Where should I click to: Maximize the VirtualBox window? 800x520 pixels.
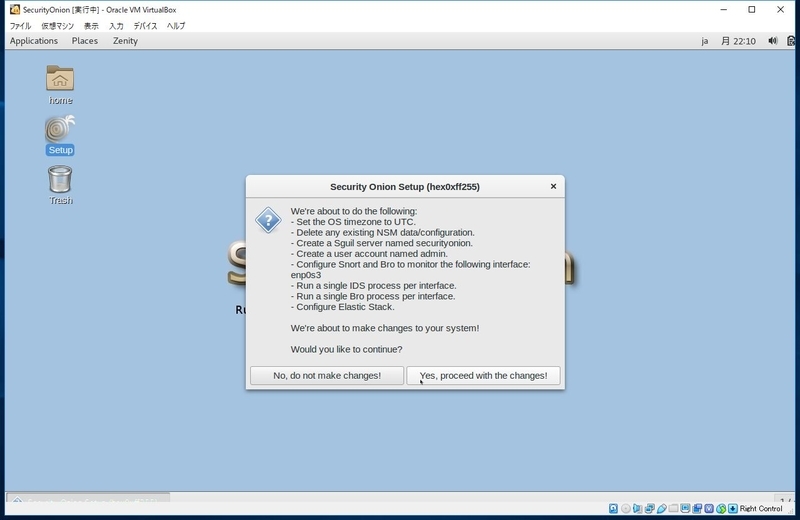point(752,9)
